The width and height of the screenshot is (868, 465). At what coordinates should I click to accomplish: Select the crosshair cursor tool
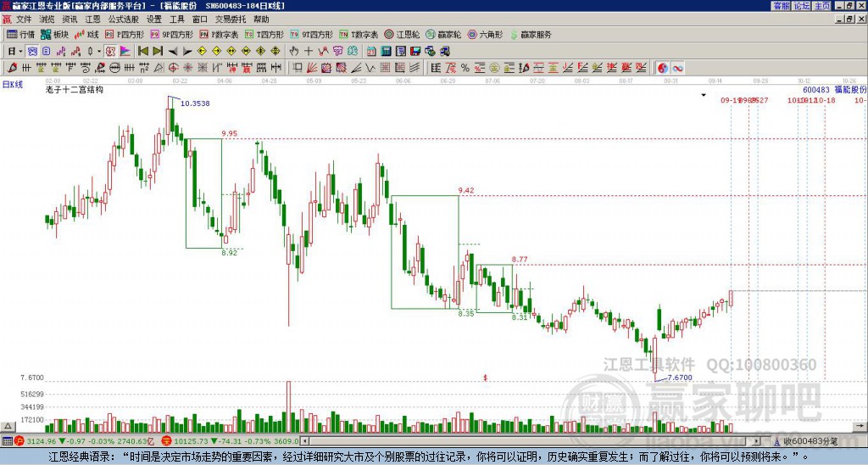pos(309,52)
